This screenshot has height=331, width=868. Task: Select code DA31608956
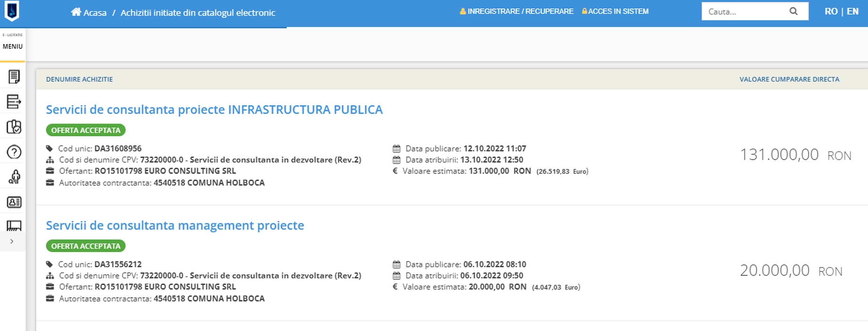tap(118, 148)
